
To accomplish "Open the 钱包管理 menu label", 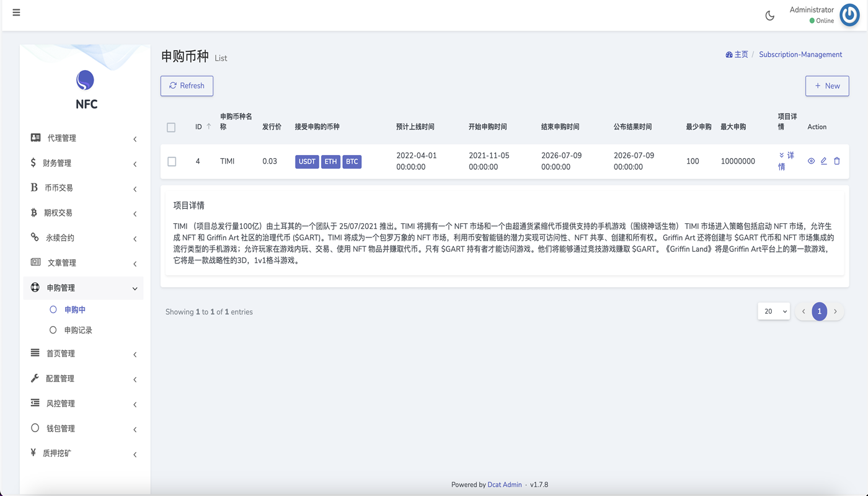I will coord(60,428).
